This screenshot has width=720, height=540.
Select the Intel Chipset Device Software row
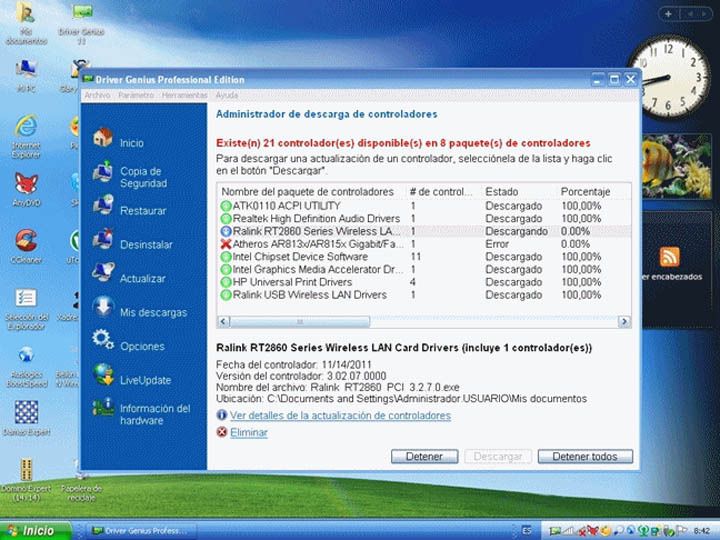click(424, 257)
